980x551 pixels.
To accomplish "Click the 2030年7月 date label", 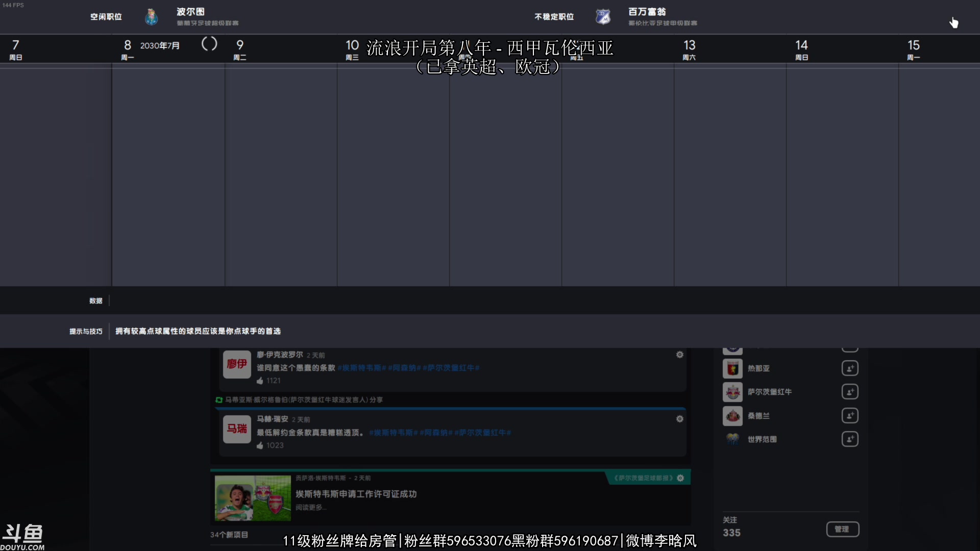I will point(160,45).
